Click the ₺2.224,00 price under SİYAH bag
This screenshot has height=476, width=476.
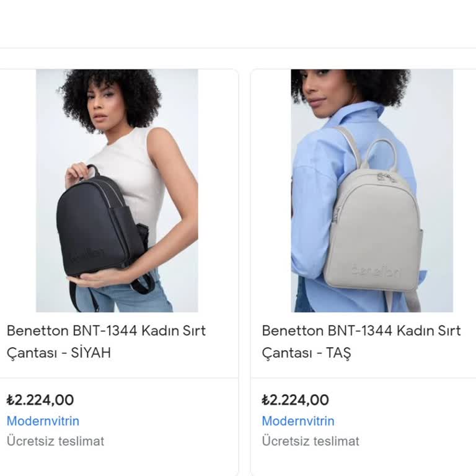pyautogui.click(x=40, y=400)
